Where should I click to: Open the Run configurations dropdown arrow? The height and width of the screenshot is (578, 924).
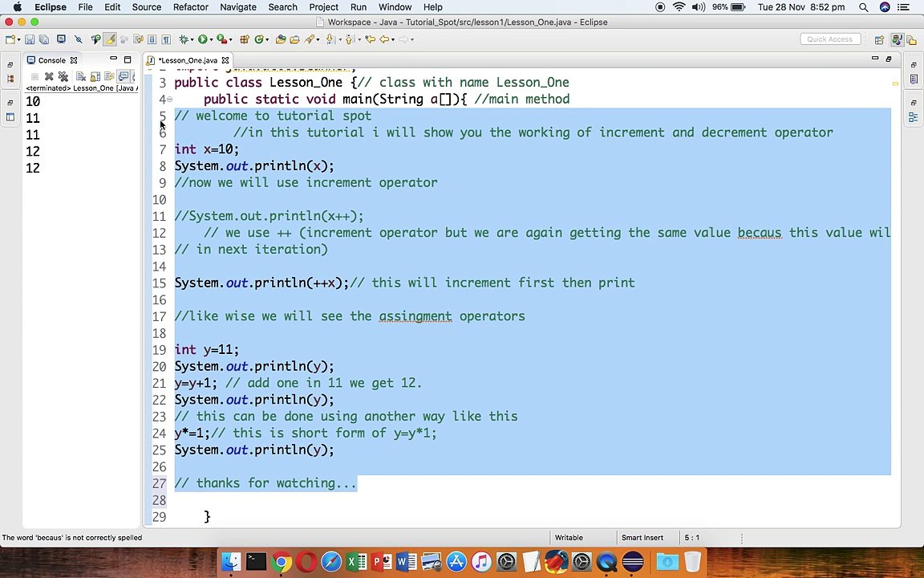coord(211,39)
